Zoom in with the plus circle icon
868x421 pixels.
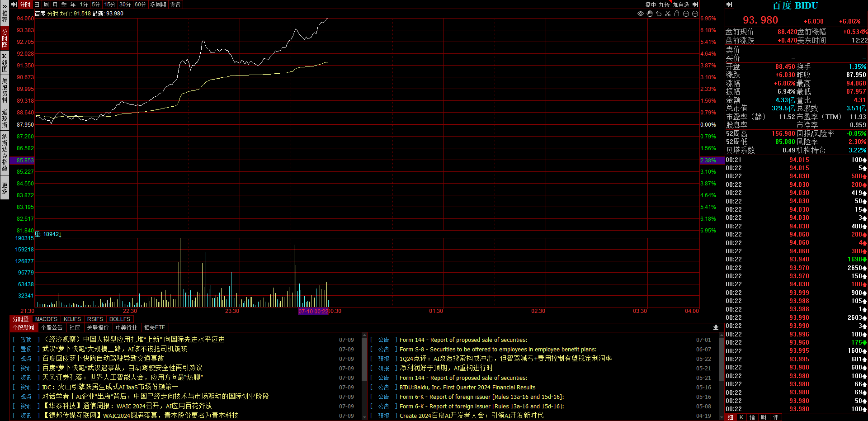686,14
